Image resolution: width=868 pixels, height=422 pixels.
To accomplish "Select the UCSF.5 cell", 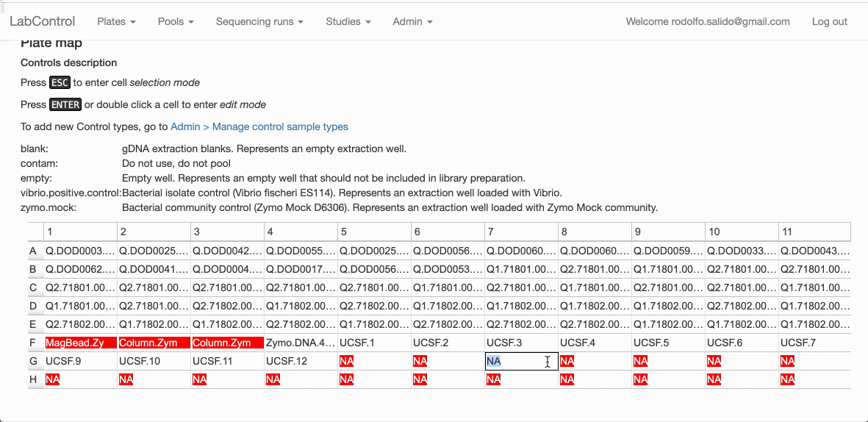I will point(668,343).
